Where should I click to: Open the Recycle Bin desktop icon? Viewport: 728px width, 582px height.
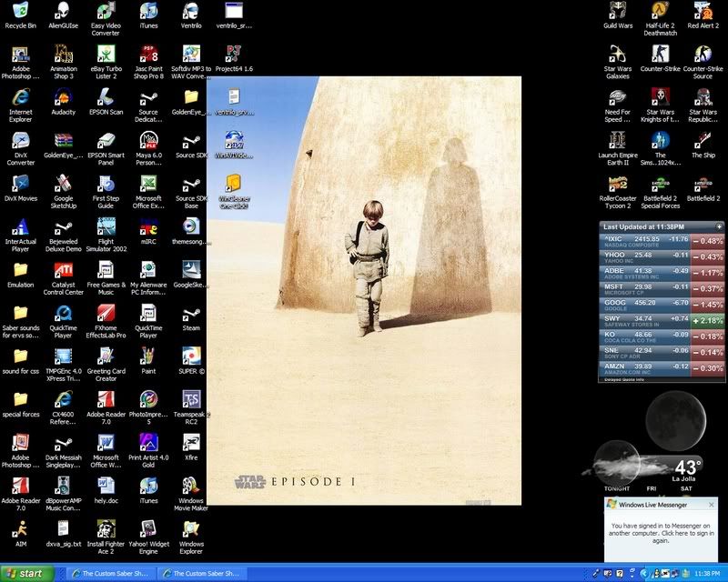tap(20, 12)
